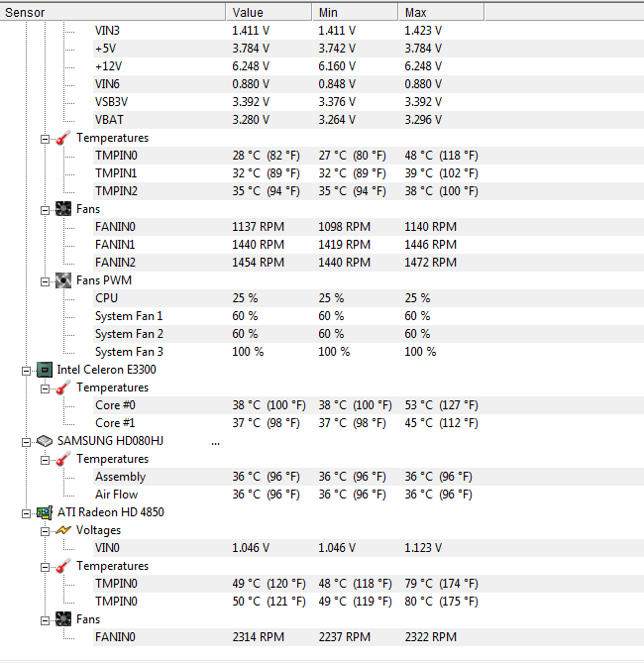Image resolution: width=644 pixels, height=663 pixels.
Task: Click the Fans PWM icon
Action: tap(63, 280)
